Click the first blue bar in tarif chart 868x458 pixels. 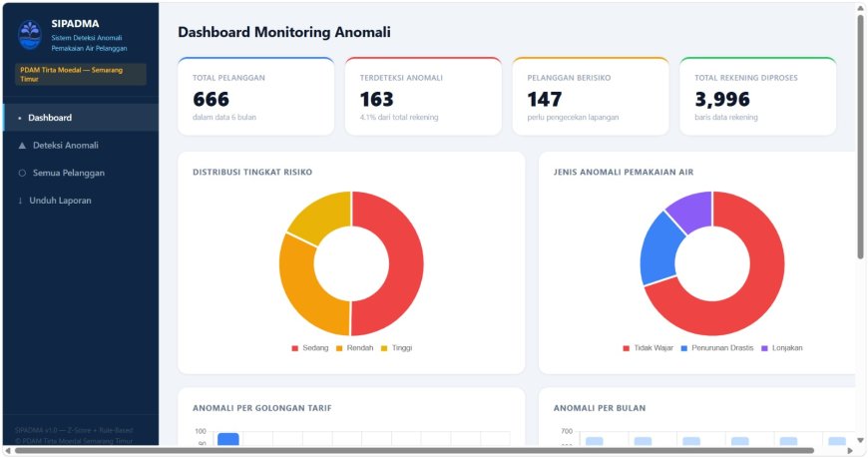click(x=228, y=439)
